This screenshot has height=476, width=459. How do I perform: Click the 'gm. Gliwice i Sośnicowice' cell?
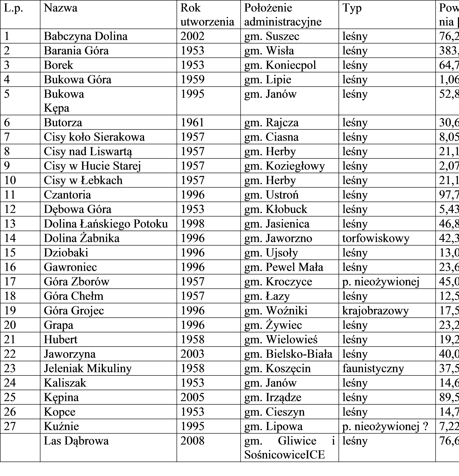pos(289,447)
